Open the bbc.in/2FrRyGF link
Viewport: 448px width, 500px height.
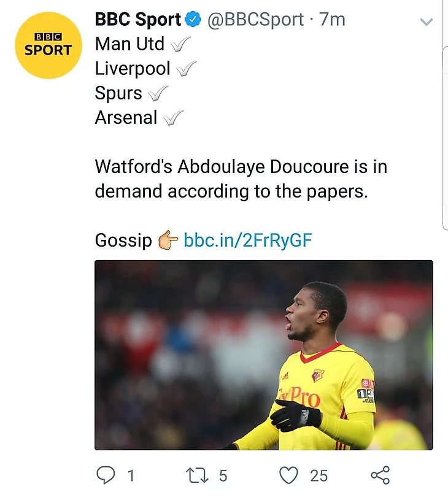pyautogui.click(x=247, y=240)
